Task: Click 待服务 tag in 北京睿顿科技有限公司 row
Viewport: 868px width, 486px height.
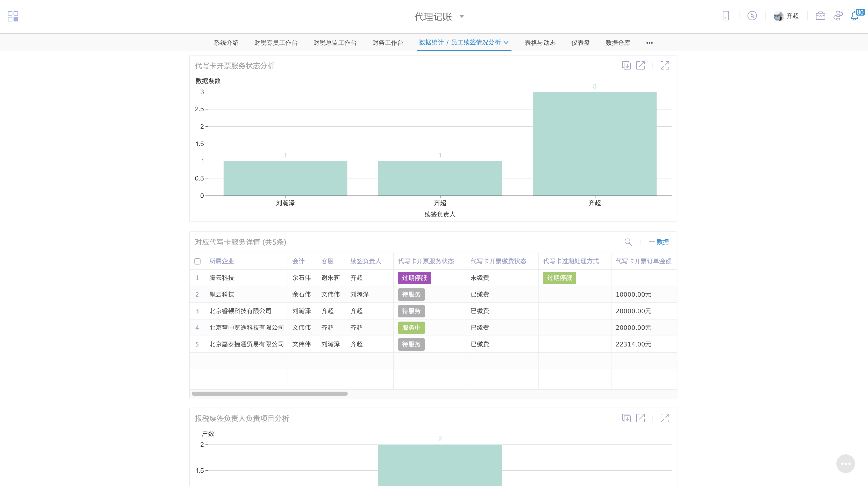Action: tap(411, 311)
